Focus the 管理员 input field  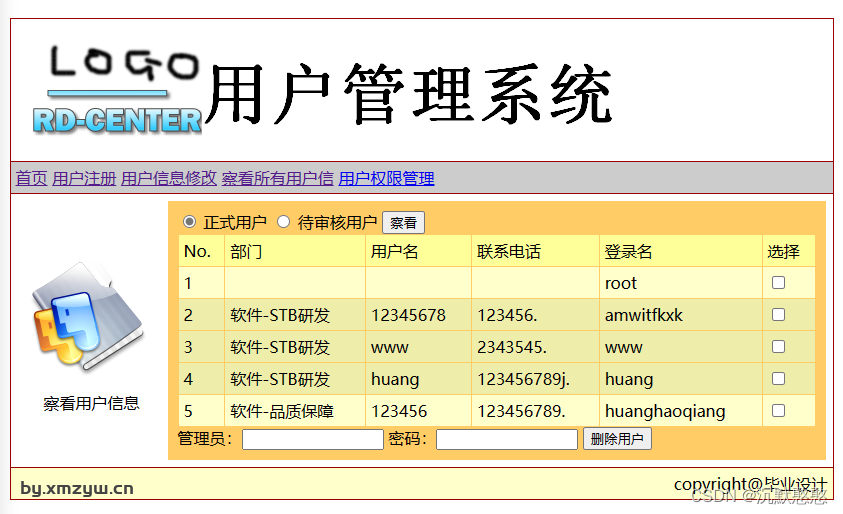pyautogui.click(x=313, y=439)
